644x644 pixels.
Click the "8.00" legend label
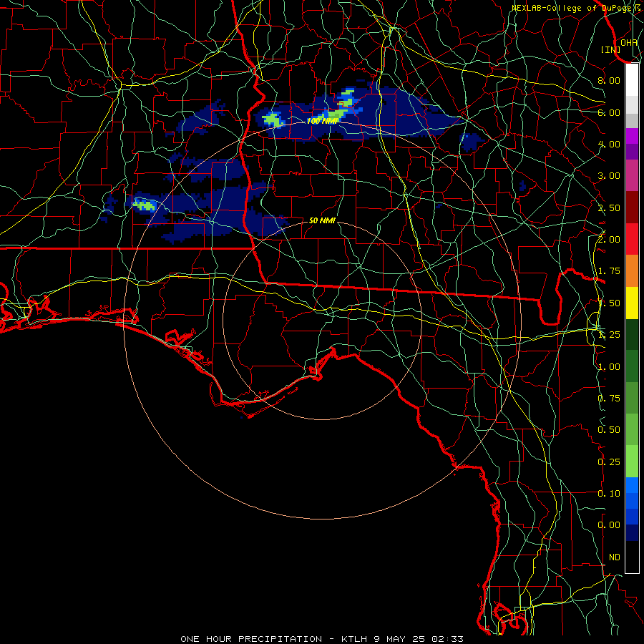click(x=609, y=80)
